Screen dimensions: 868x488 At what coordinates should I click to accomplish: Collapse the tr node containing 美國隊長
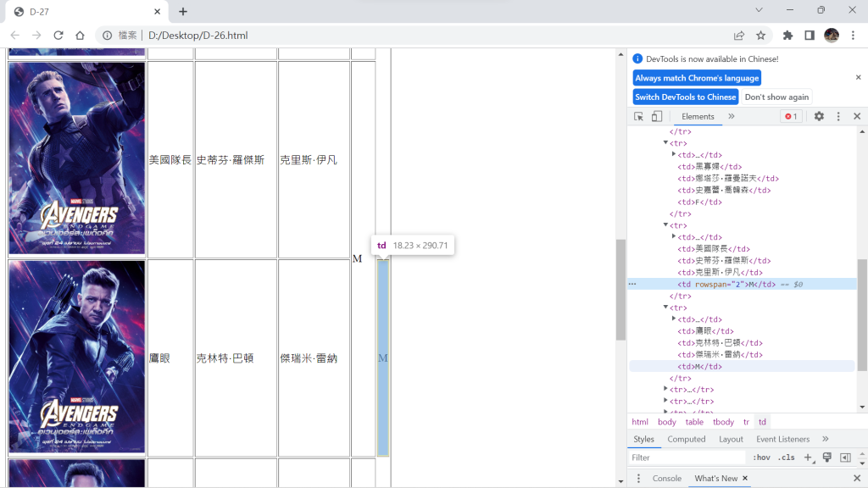coord(666,225)
